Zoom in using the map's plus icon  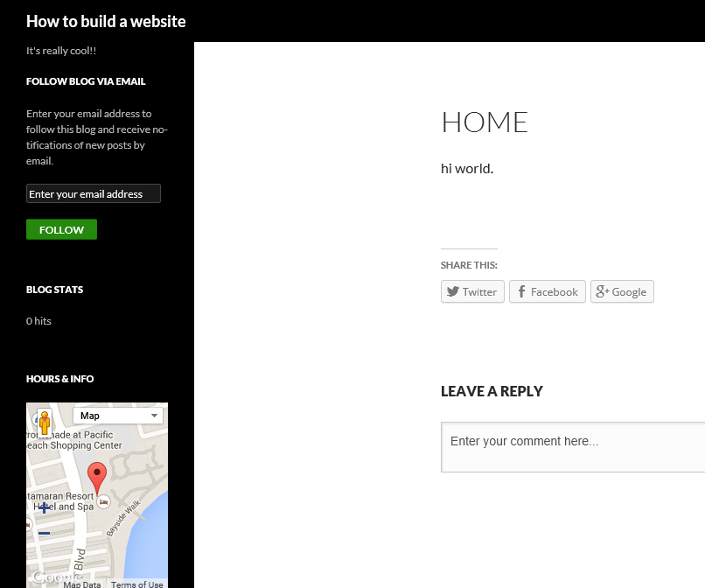click(43, 508)
